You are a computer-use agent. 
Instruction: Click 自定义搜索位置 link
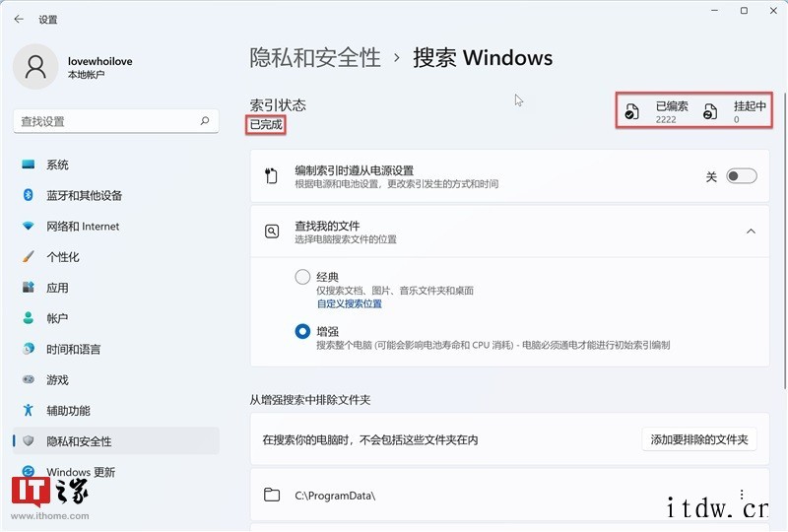350,303
